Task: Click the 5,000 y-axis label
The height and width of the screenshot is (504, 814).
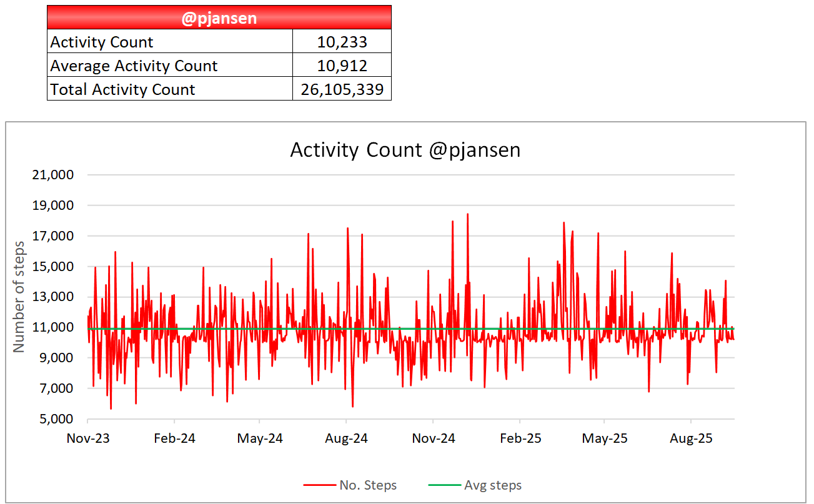Action: (x=56, y=419)
